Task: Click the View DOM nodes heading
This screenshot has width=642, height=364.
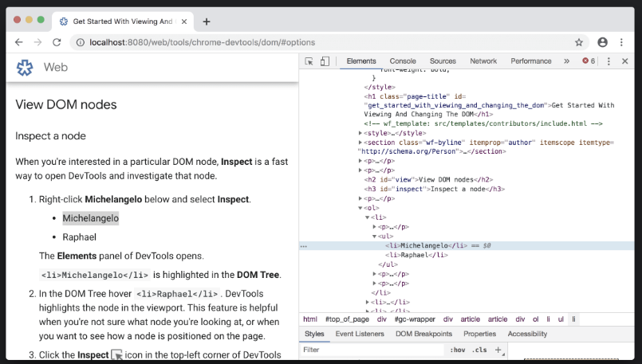Action: [66, 104]
